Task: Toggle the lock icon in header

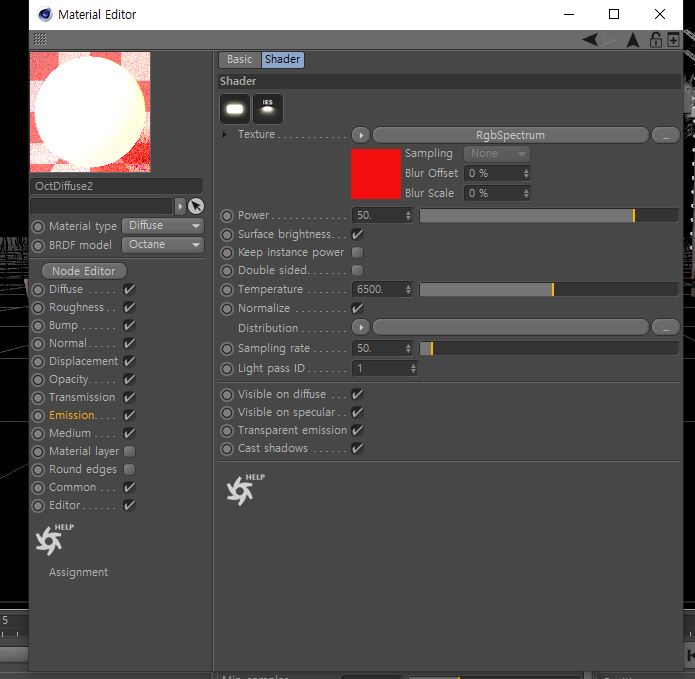Action: (656, 40)
